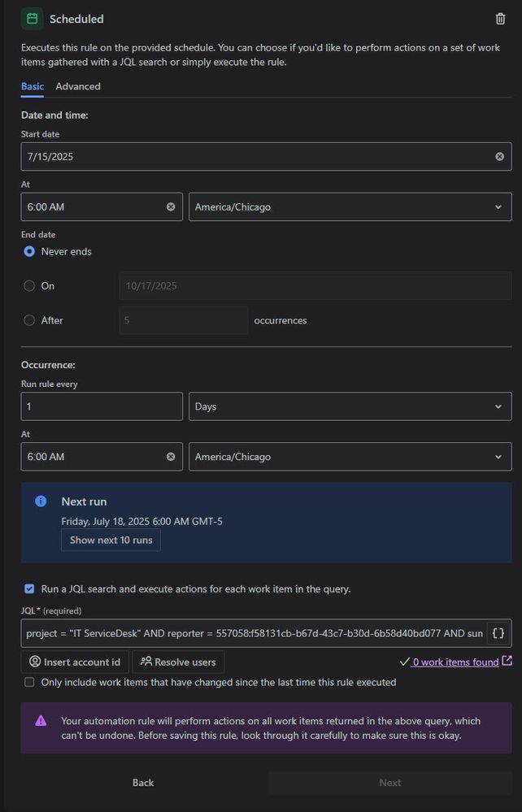This screenshot has height=812, width=522.
Task: Click inside the JQL query input field
Action: click(x=244, y=632)
